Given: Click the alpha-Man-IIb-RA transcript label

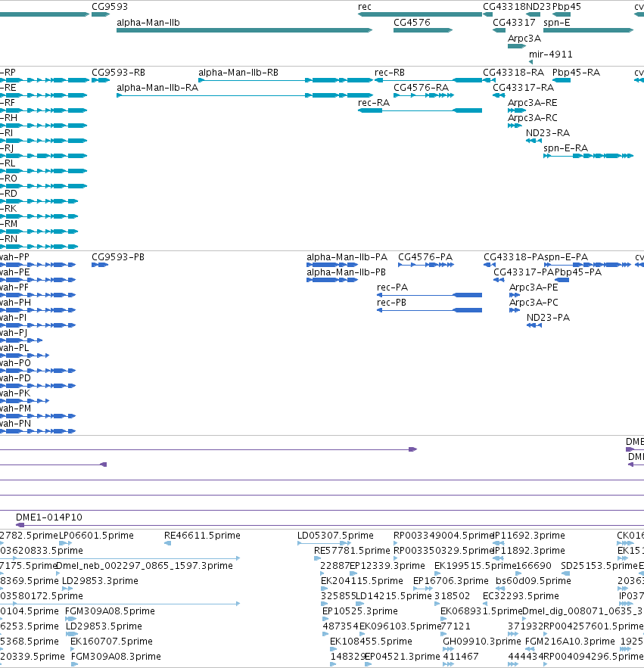Looking at the screenshot, I should [157, 87].
